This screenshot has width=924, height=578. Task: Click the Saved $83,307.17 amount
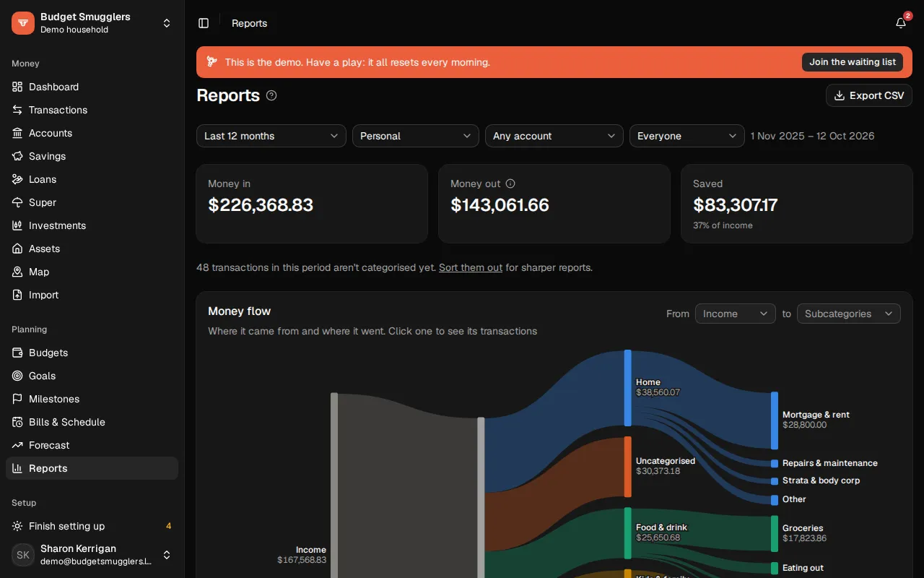tap(736, 205)
